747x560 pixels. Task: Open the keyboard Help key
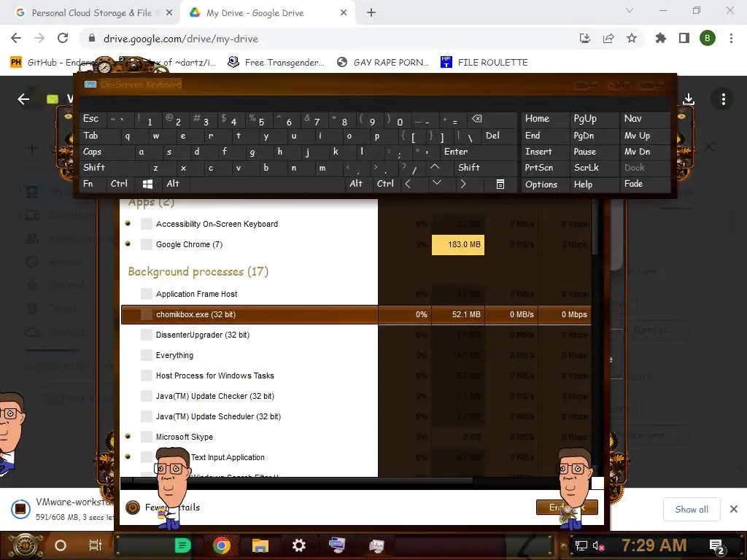[x=594, y=184]
